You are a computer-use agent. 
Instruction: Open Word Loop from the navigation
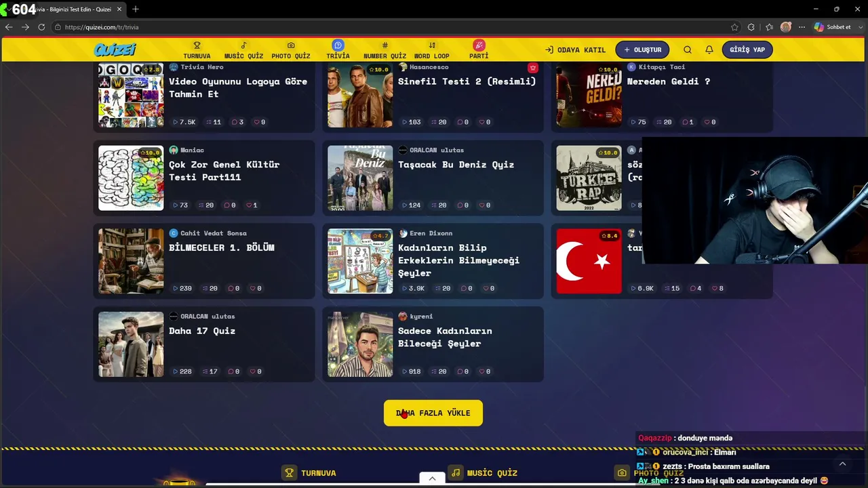(x=432, y=50)
